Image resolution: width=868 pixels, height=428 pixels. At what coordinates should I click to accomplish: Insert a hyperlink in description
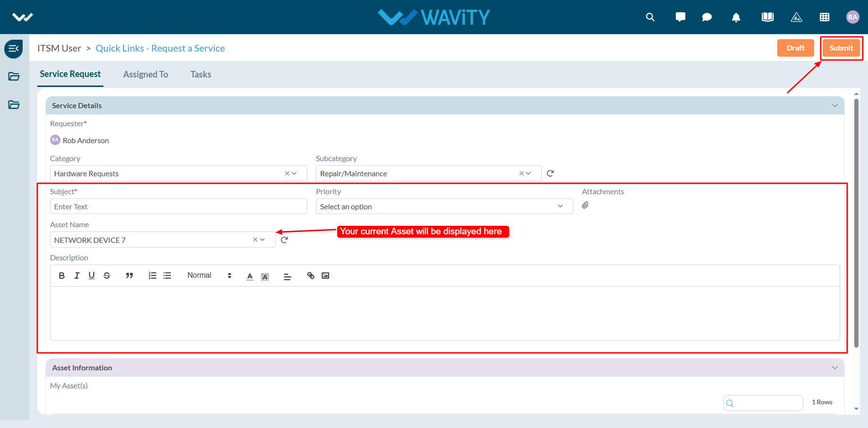coord(310,275)
